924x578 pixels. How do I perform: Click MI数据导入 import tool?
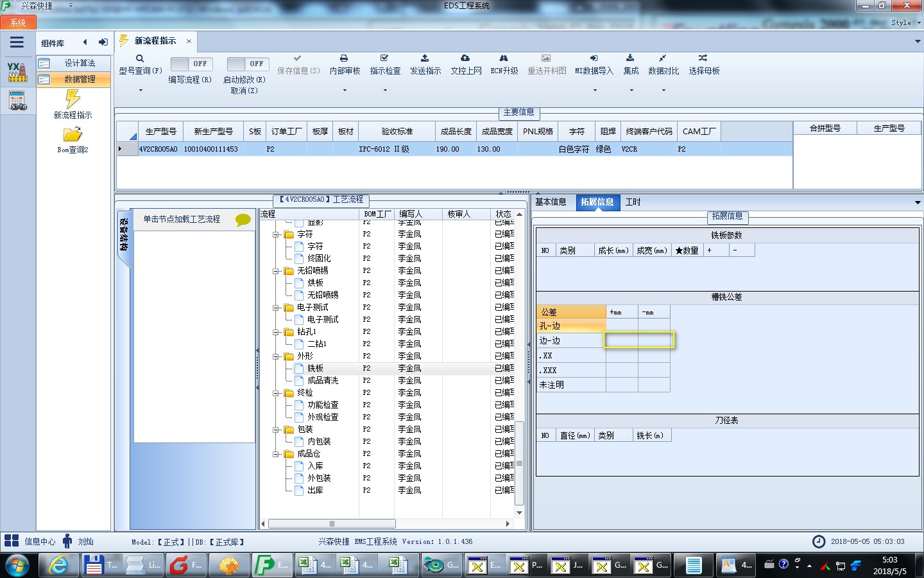(594, 65)
